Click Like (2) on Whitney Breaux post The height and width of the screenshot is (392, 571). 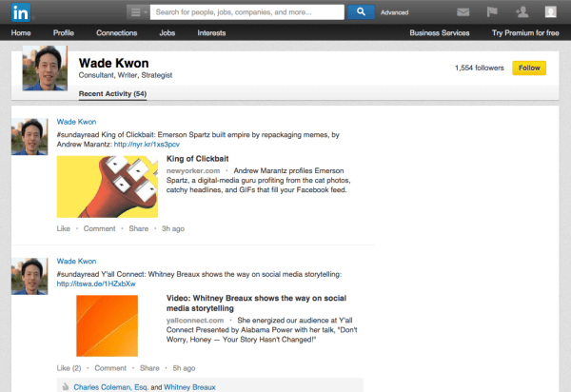[x=69, y=368]
